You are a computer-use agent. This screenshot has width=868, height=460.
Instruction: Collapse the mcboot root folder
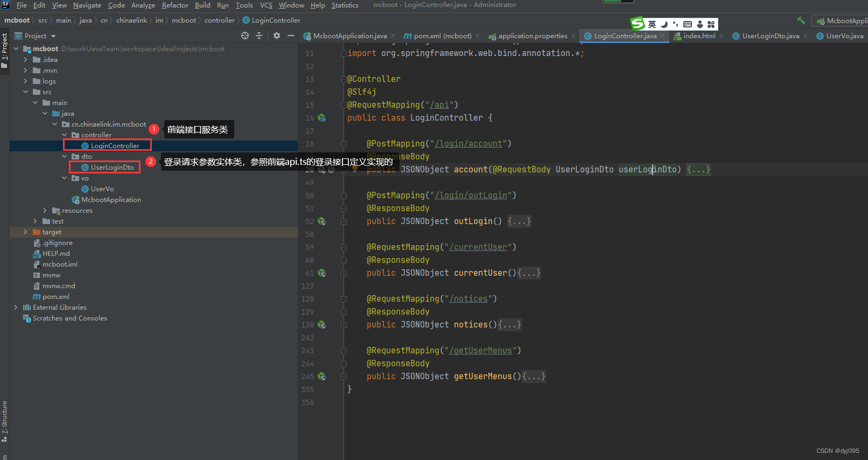(16, 49)
